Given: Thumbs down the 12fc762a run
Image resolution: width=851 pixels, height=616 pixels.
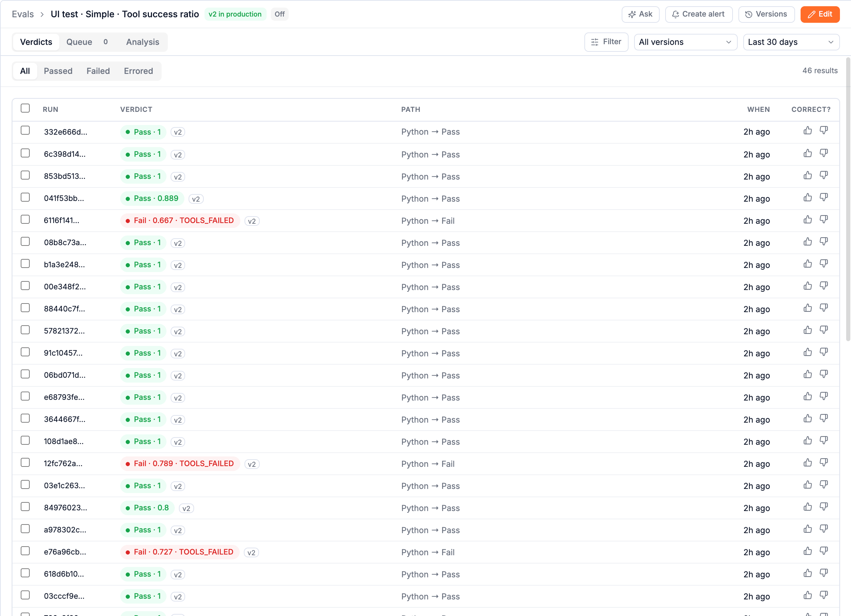Looking at the screenshot, I should 824,463.
